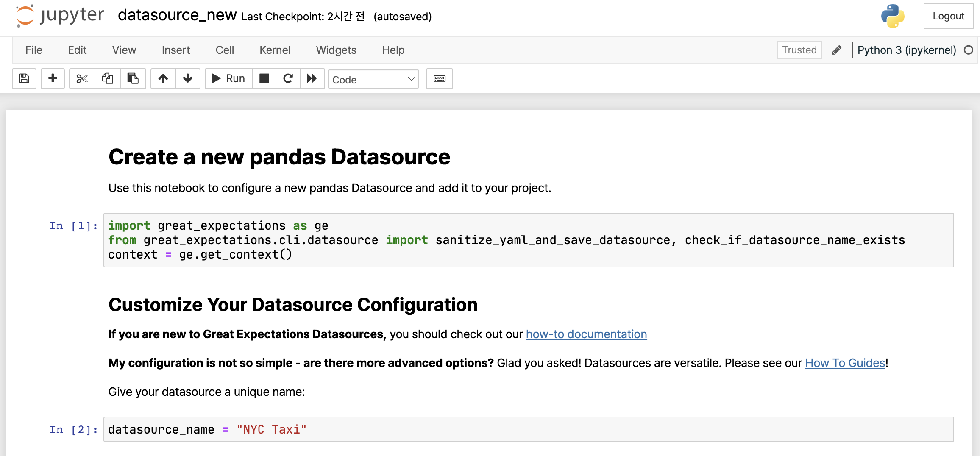Move selected cell up arrow
Viewport: 980px width, 456px height.
coord(163,79)
